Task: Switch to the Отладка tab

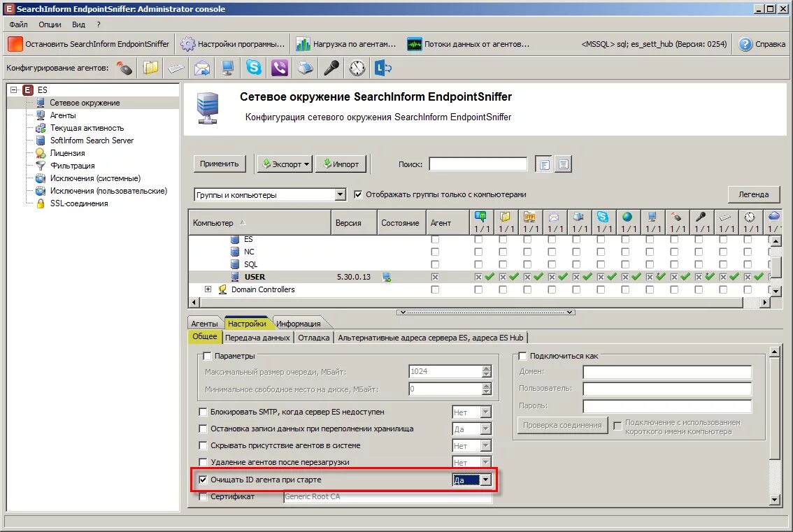Action: click(x=313, y=338)
